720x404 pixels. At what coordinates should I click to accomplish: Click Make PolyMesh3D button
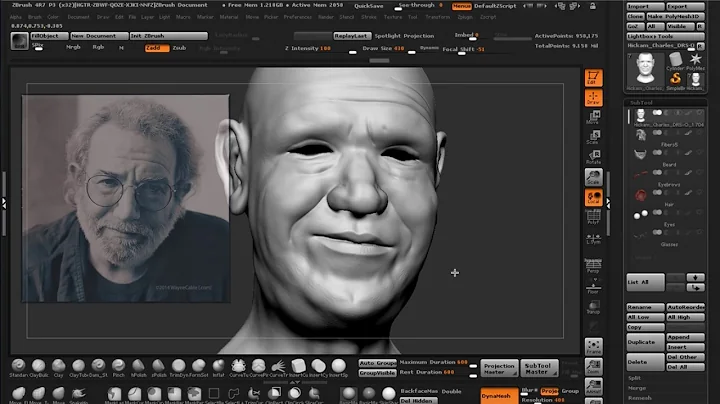click(675, 16)
